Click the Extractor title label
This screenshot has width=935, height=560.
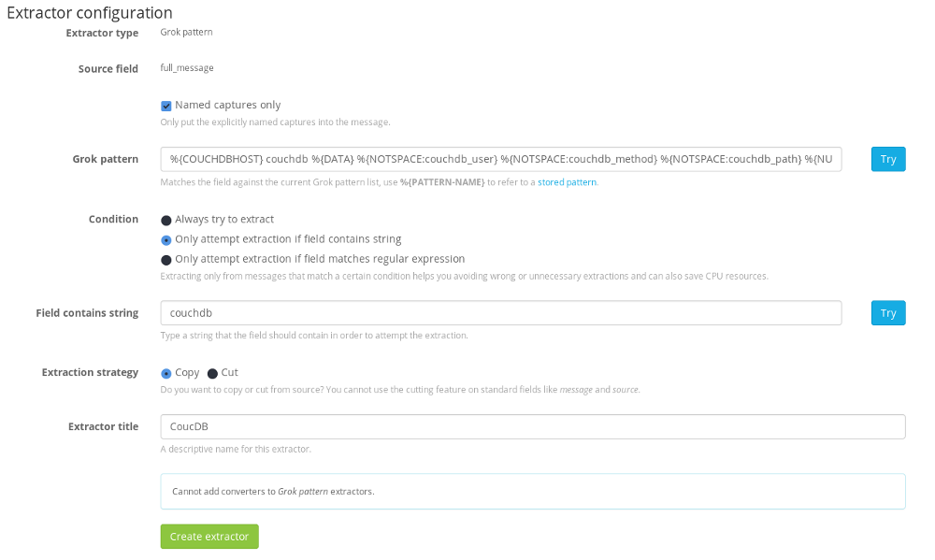pyautogui.click(x=103, y=426)
